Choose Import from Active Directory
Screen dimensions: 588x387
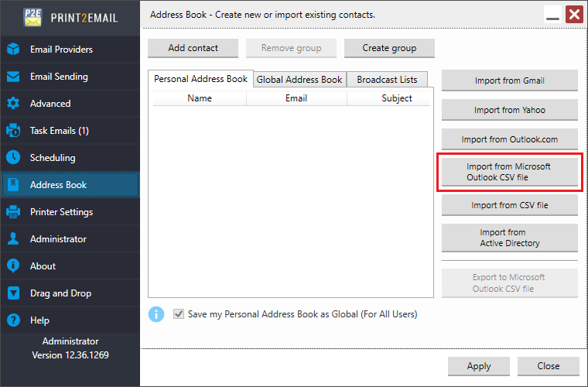(509, 238)
